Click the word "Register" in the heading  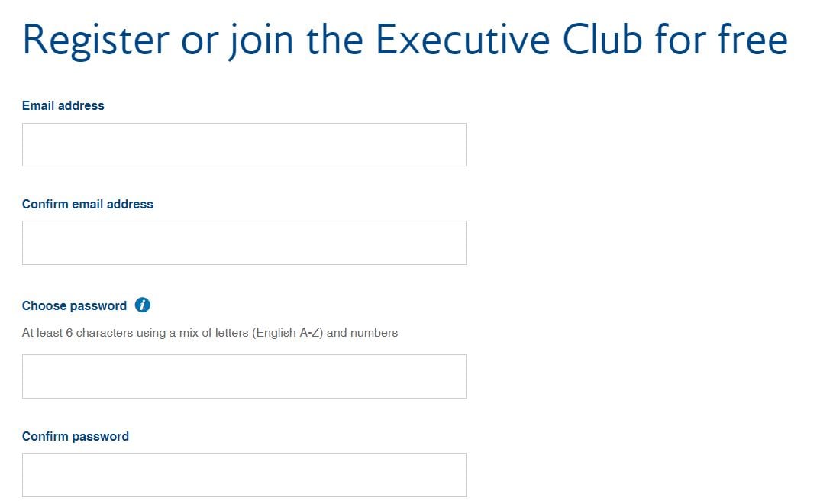click(95, 41)
